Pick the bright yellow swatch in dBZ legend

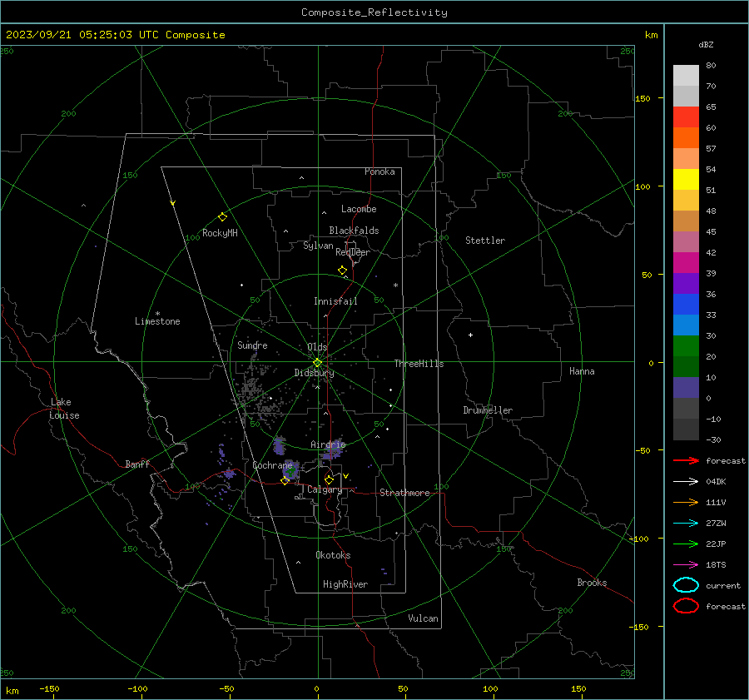[x=686, y=179]
